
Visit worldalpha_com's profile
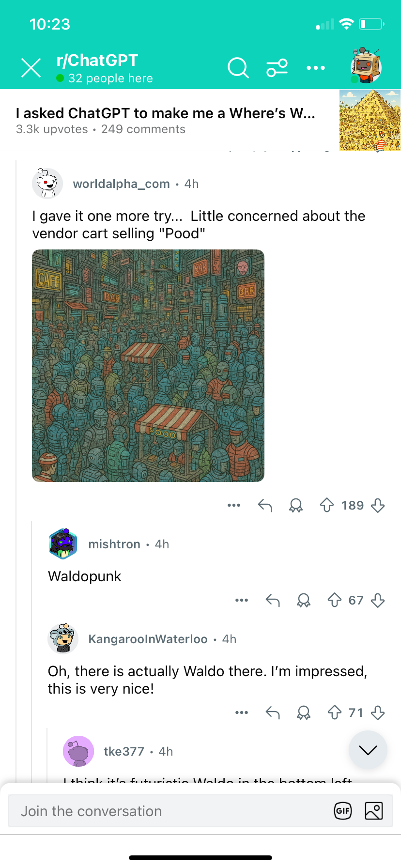click(121, 184)
